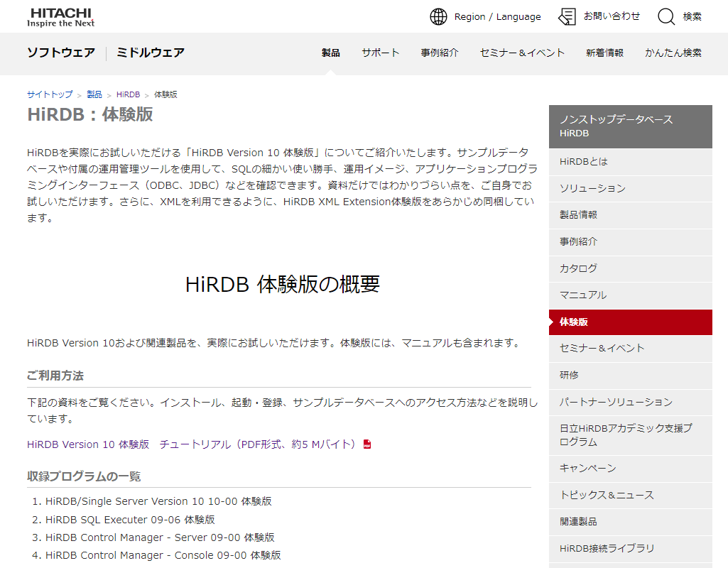Open パートナーソリューション in the sidebar
The image size is (728, 568).
point(631,403)
